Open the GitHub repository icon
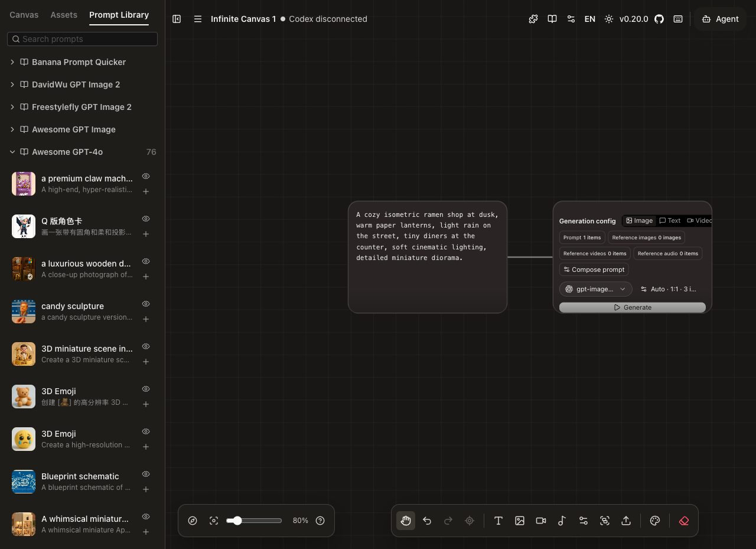Viewport: 756px width, 549px height. pyautogui.click(x=659, y=19)
